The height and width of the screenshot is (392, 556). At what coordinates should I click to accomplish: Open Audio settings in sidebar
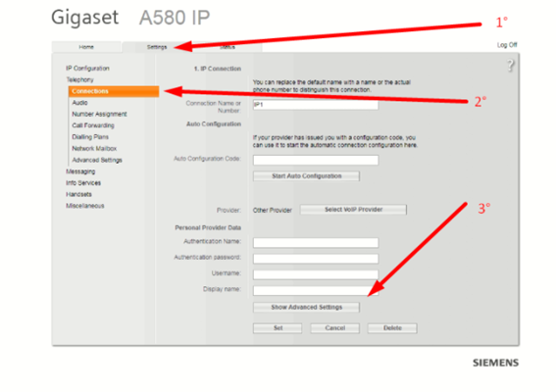(x=79, y=103)
